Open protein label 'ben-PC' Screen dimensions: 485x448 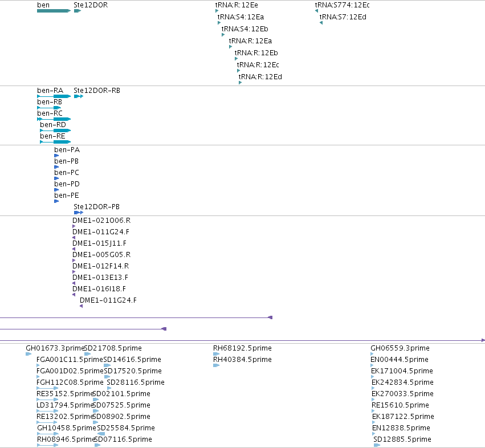tap(67, 173)
